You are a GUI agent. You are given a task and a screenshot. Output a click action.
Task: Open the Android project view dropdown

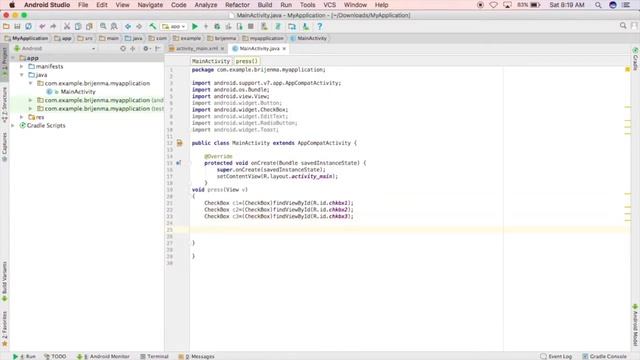pyautogui.click(x=55, y=49)
